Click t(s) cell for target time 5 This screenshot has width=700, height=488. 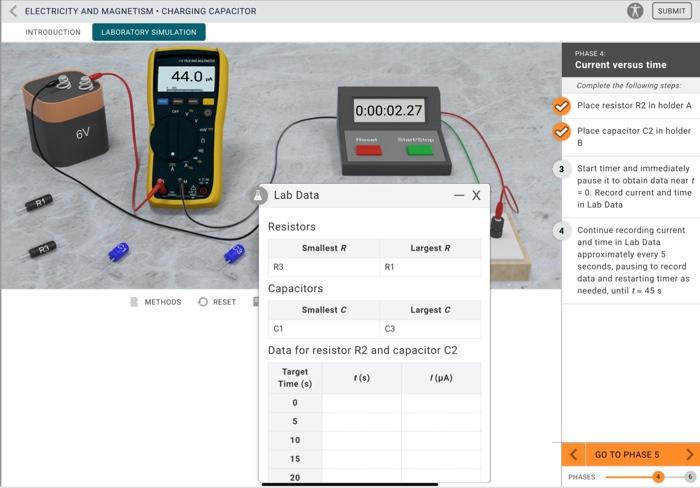(x=362, y=421)
